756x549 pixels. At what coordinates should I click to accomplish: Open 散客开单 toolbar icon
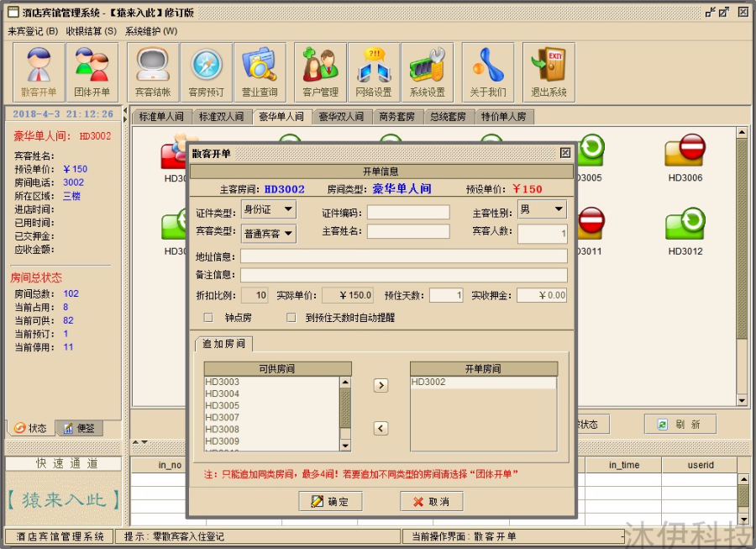tap(39, 72)
